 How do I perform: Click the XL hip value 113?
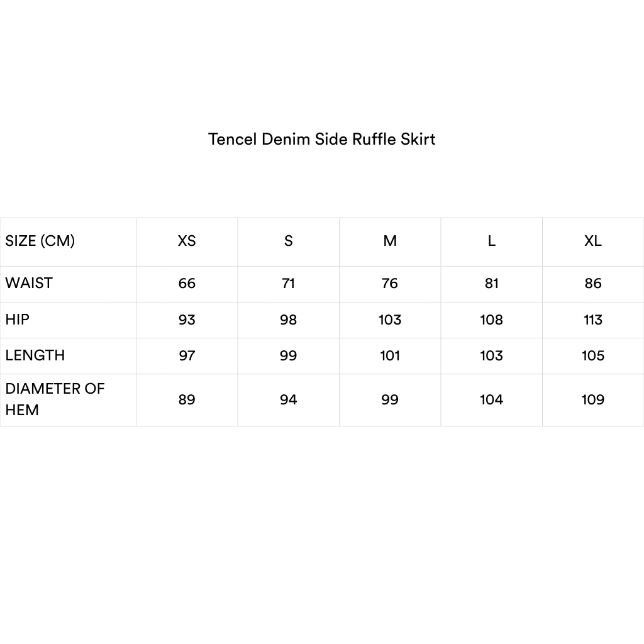point(592,320)
